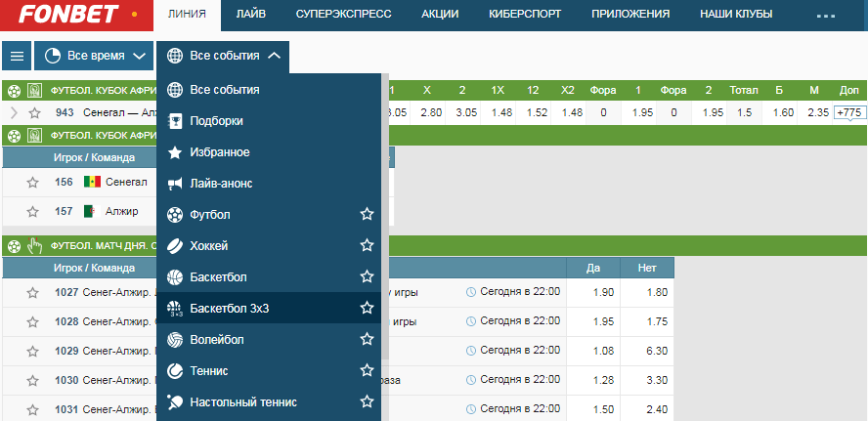The height and width of the screenshot is (421, 868).
Task: Open the АКЦИИ tab
Action: click(440, 15)
